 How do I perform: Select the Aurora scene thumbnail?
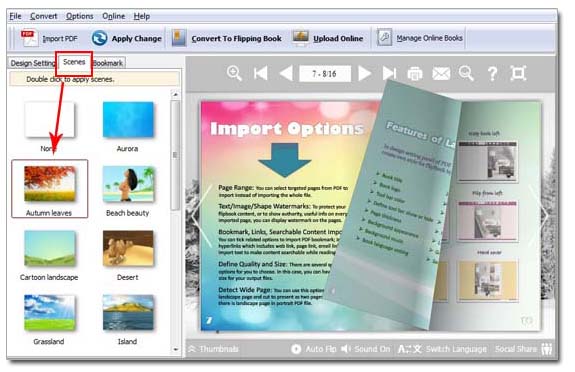pyautogui.click(x=128, y=120)
